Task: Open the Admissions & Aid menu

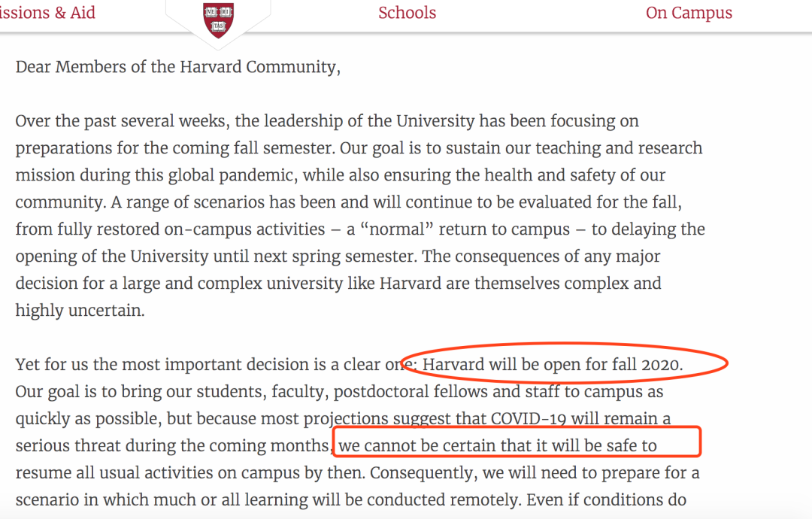Action: click(x=47, y=13)
